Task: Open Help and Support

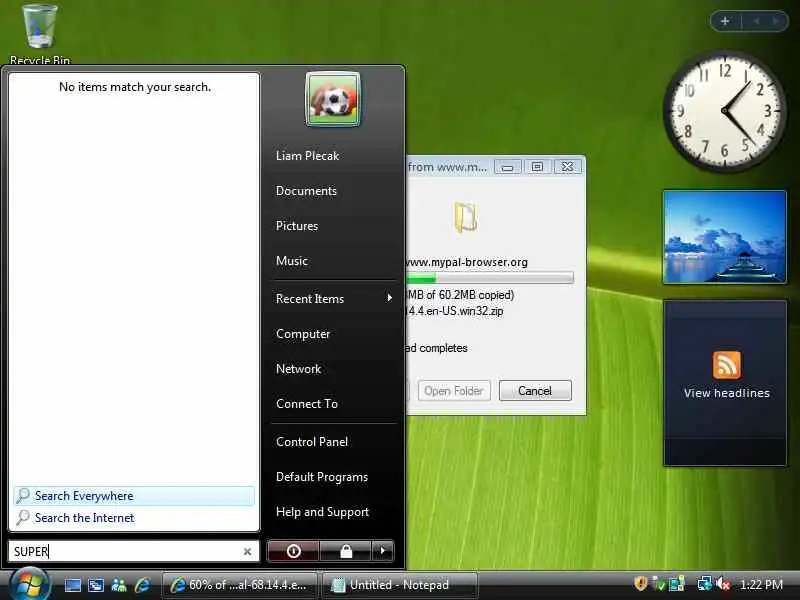Action: (x=322, y=512)
